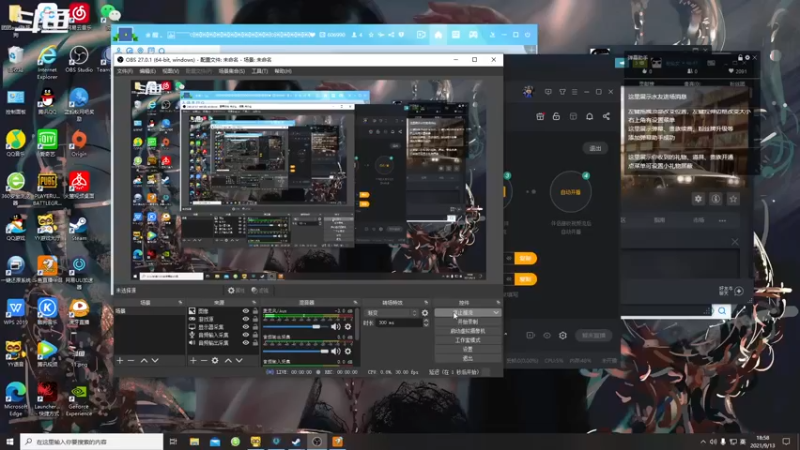
Task: Open the third menu in OBS menu bar
Action: click(x=170, y=71)
